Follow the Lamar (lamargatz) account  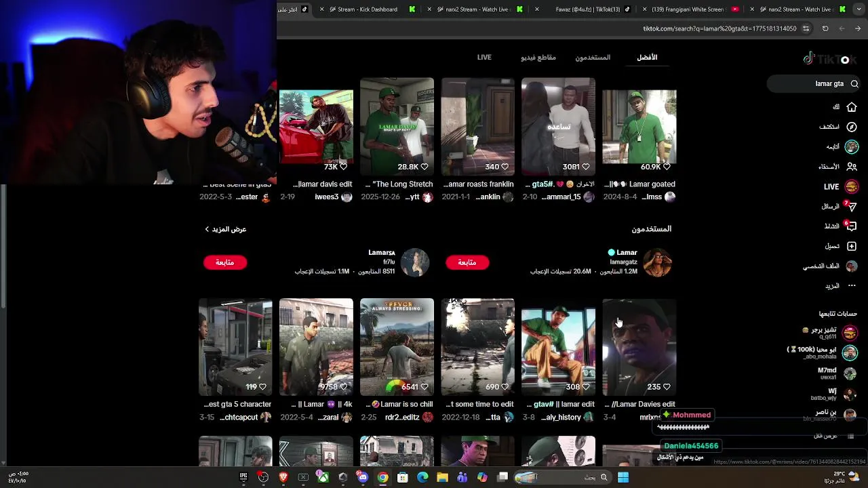[x=467, y=262]
